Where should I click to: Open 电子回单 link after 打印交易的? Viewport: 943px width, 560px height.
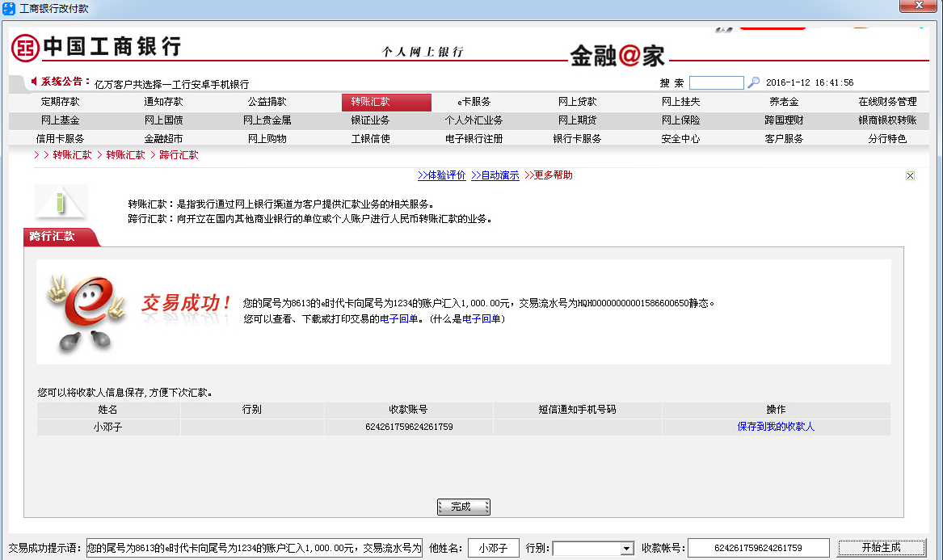(398, 319)
